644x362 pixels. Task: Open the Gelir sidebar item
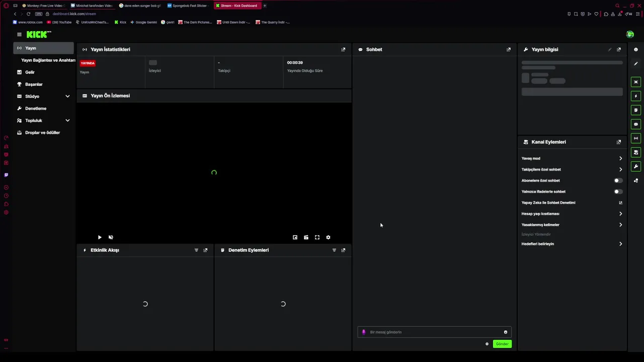(x=44, y=72)
